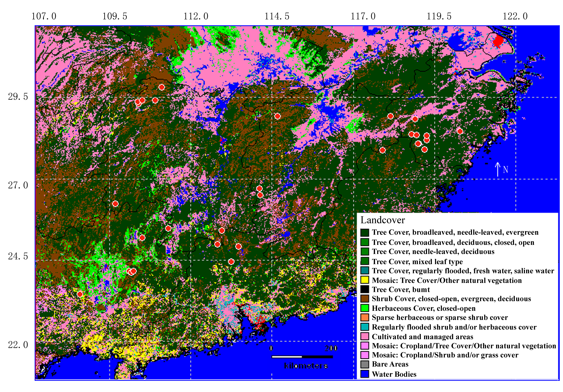Screen dimensions: 563x392
Task: Click the 24.5 latitude label
Action: (x=18, y=256)
